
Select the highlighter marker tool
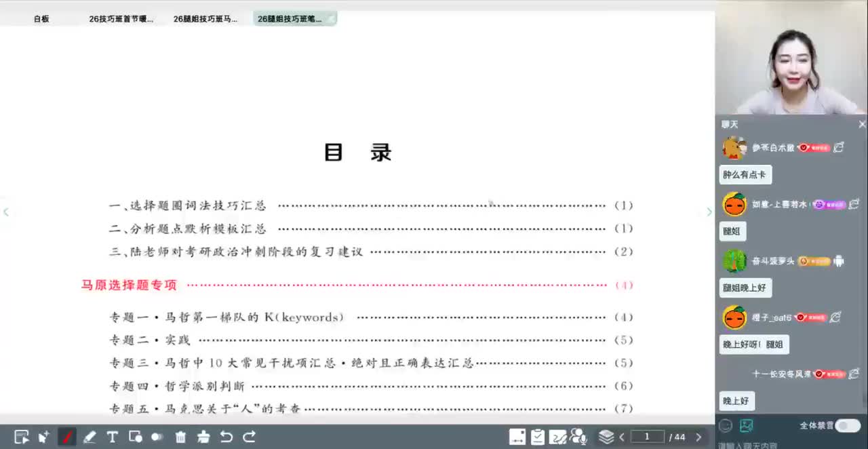90,437
